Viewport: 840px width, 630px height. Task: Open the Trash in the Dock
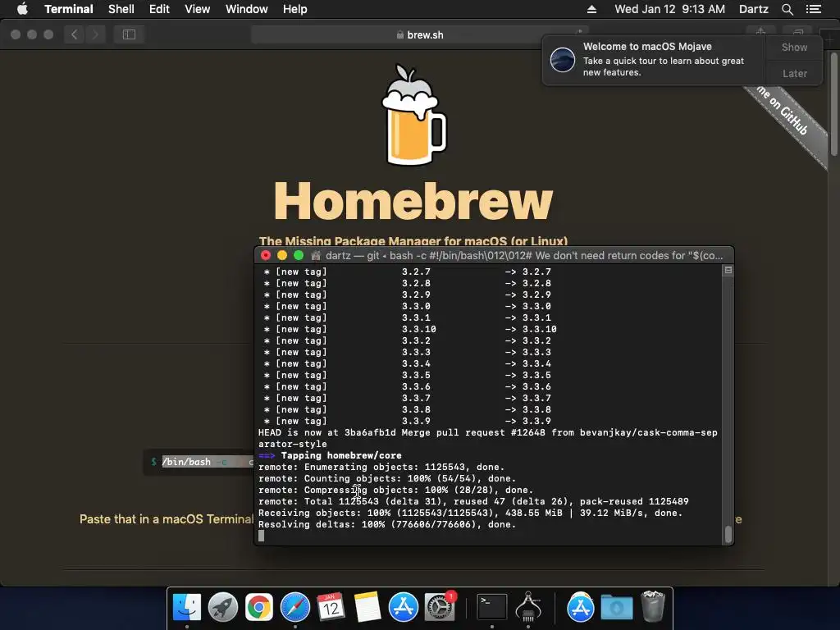[652, 606]
